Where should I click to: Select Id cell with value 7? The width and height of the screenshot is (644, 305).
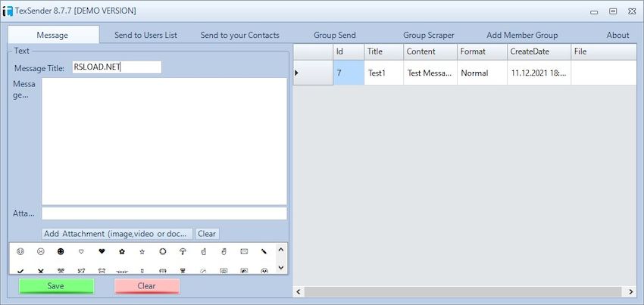tap(349, 73)
